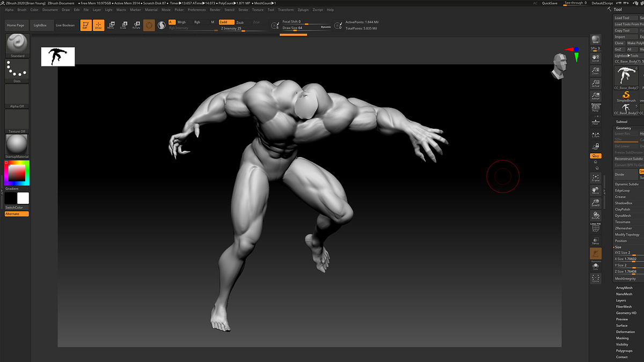Click the main color picker square
The height and width of the screenshot is (362, 644).
17,173
